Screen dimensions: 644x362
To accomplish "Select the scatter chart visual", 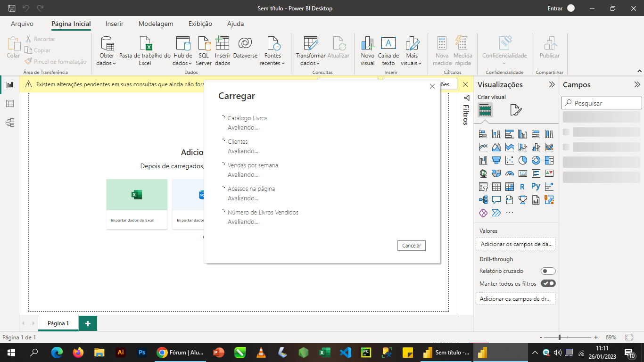I will (509, 160).
